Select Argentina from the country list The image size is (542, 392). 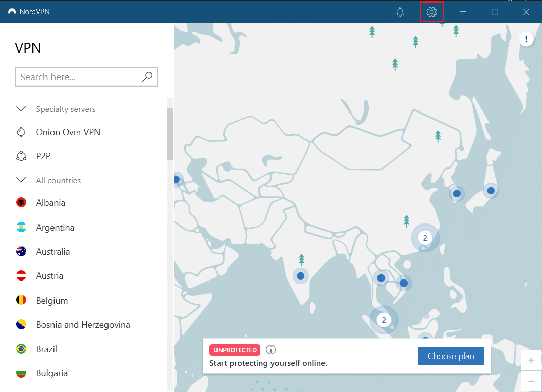(x=55, y=228)
